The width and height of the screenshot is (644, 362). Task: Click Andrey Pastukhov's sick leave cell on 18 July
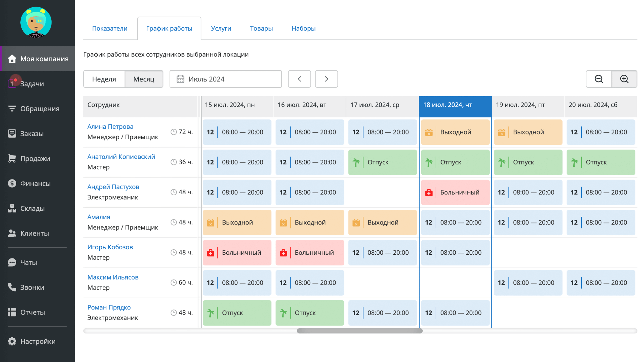point(455,192)
